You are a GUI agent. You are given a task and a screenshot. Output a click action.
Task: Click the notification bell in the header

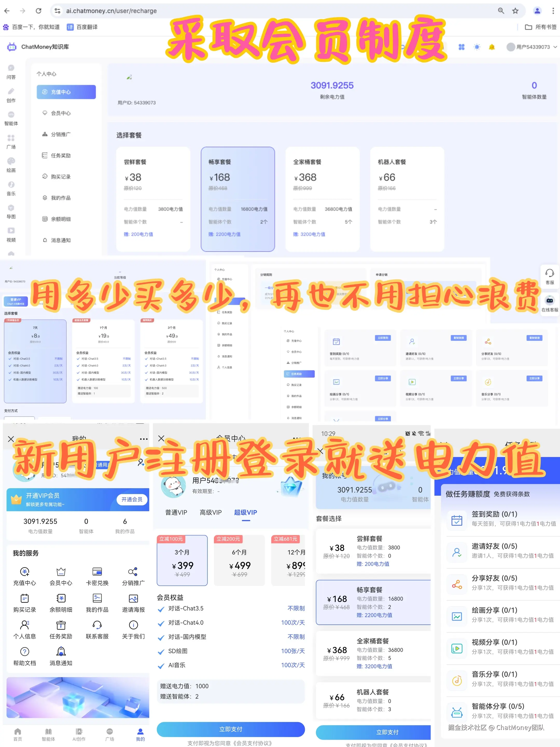(x=492, y=47)
